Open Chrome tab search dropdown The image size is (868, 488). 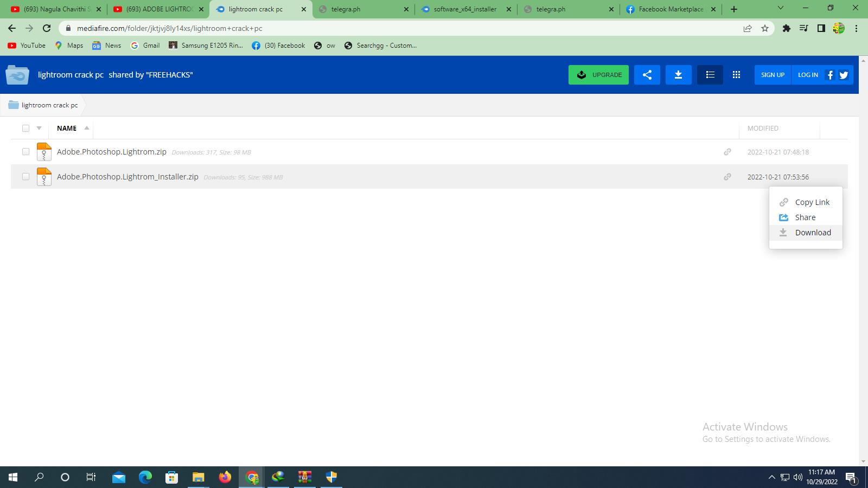(780, 9)
